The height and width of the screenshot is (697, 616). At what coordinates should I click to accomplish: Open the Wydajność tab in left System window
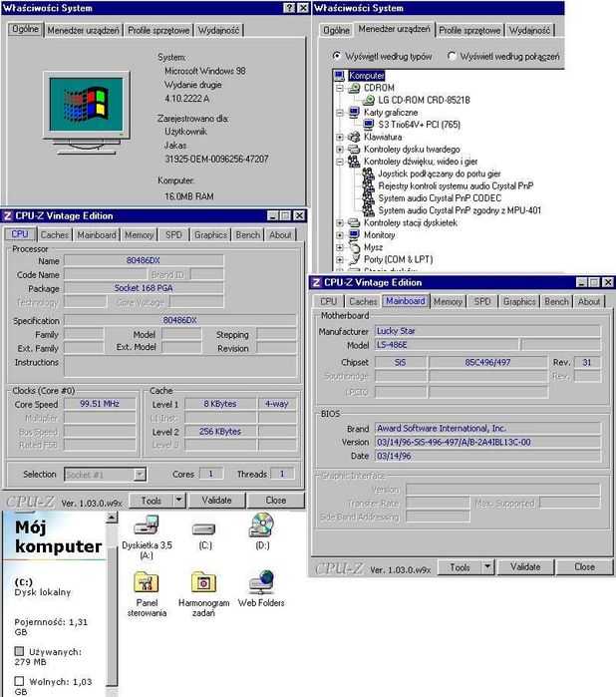tap(218, 30)
